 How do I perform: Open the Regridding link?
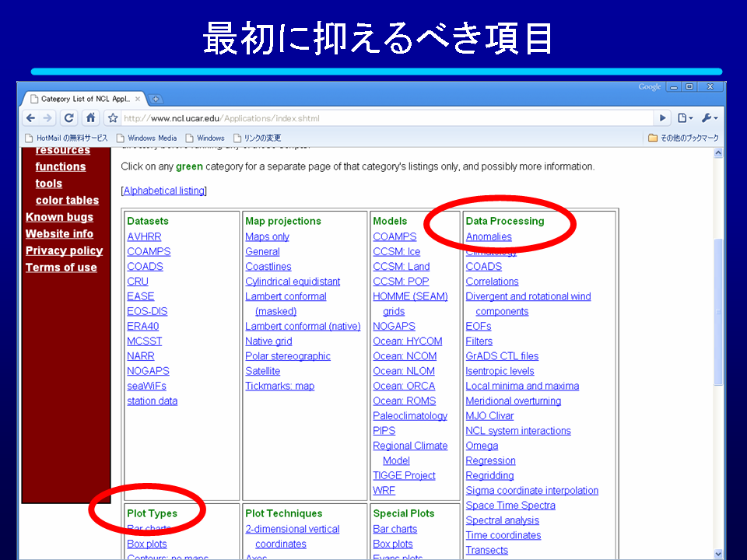click(489, 475)
